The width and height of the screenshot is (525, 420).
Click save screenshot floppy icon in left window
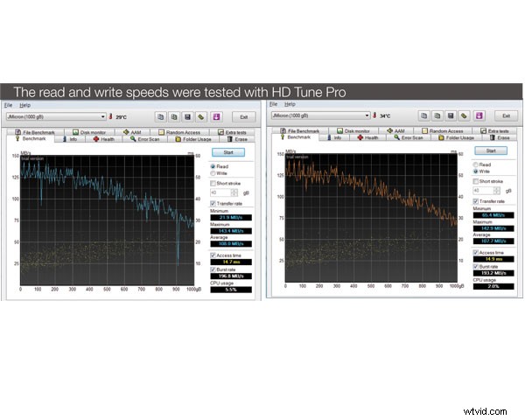point(188,115)
